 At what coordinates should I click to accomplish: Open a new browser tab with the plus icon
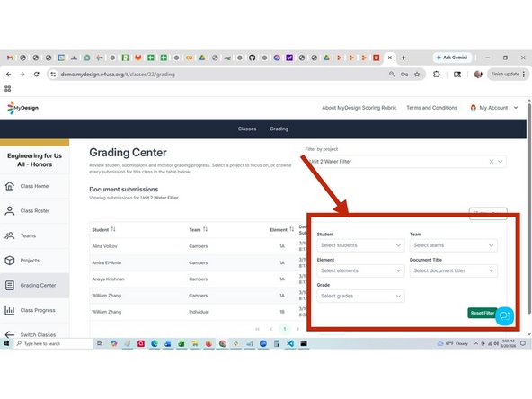(403, 58)
